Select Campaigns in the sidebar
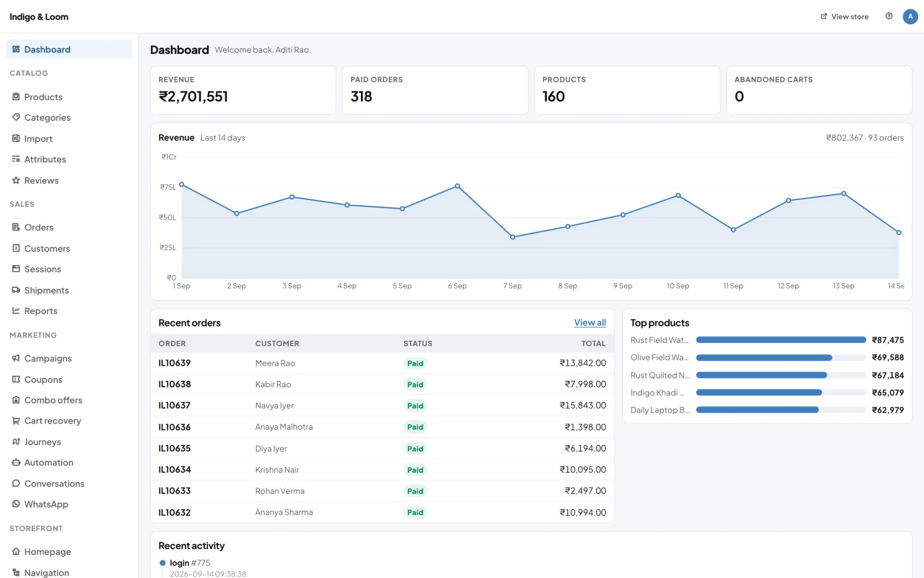Viewport: 924px width, 578px height. [69, 358]
